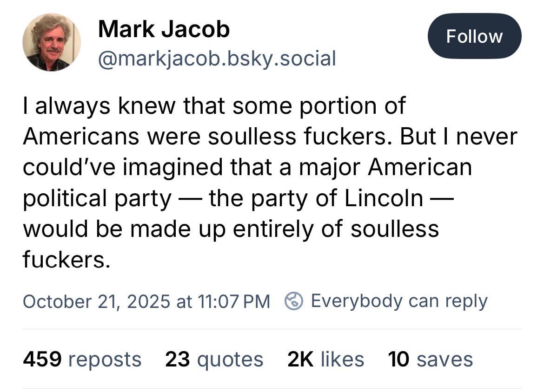544x392 pixels.
Task: Follow Mark Jacob's account
Action: coord(474,36)
